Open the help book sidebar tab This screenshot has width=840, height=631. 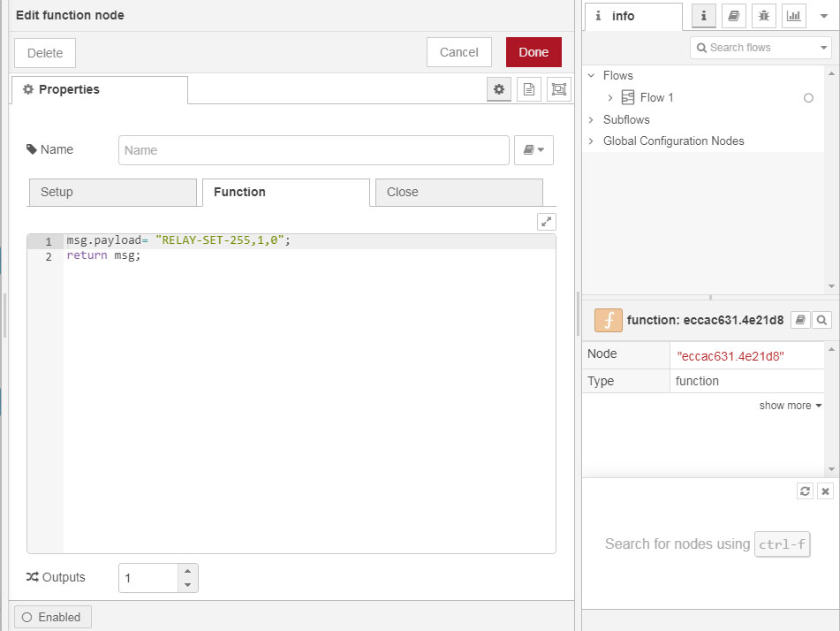coord(732,16)
